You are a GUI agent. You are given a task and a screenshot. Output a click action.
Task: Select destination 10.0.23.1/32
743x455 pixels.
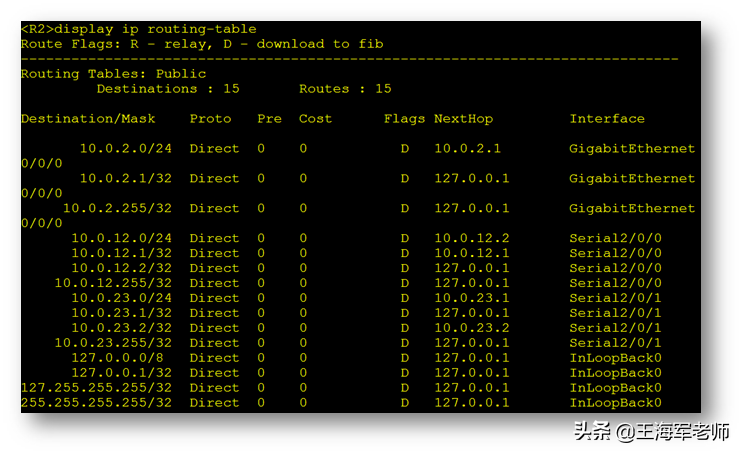coord(121,313)
